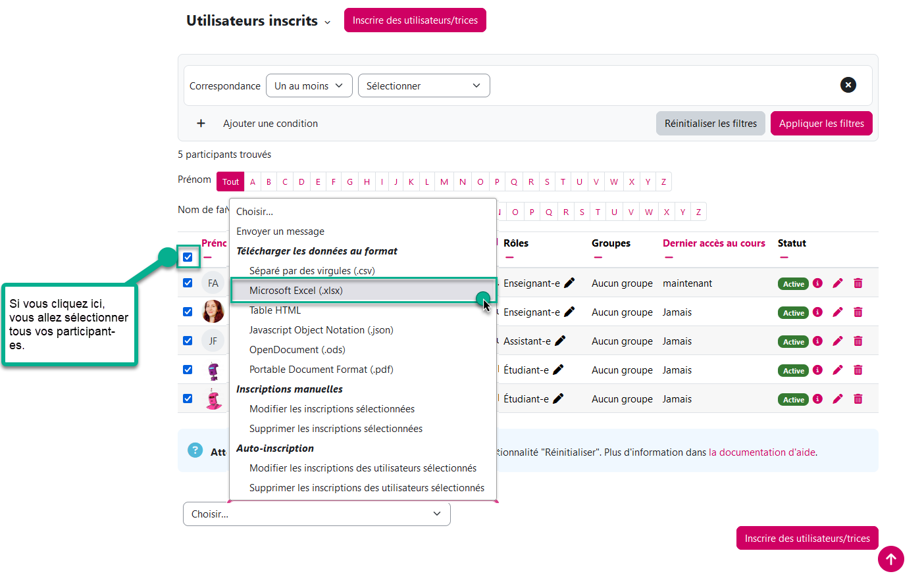Toggle the select-all participants checkbox

(188, 257)
